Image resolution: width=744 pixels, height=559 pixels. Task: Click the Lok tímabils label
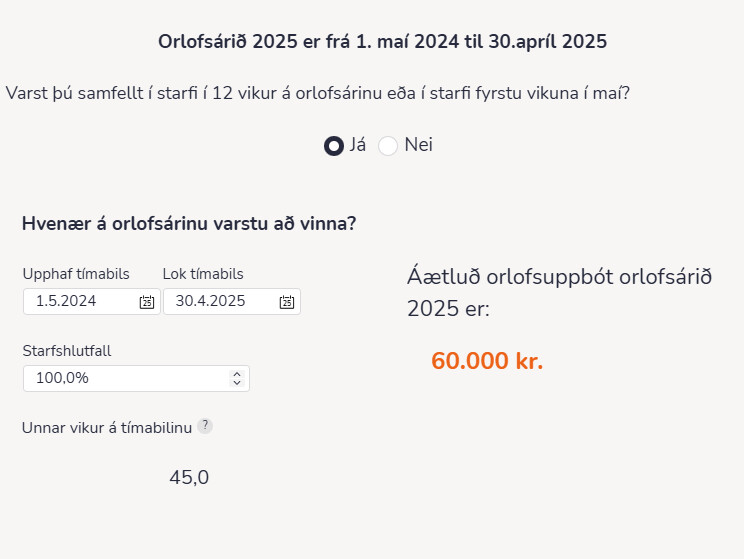203,274
